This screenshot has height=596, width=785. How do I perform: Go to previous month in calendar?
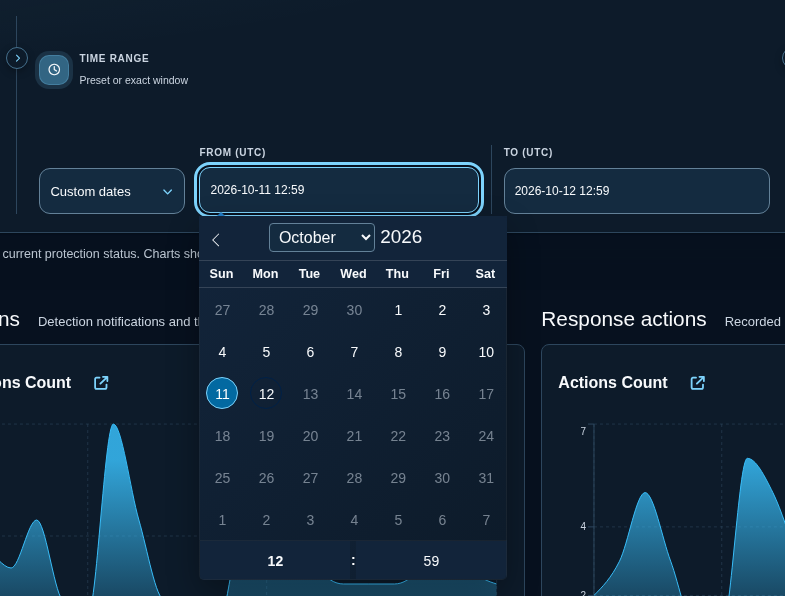(216, 239)
